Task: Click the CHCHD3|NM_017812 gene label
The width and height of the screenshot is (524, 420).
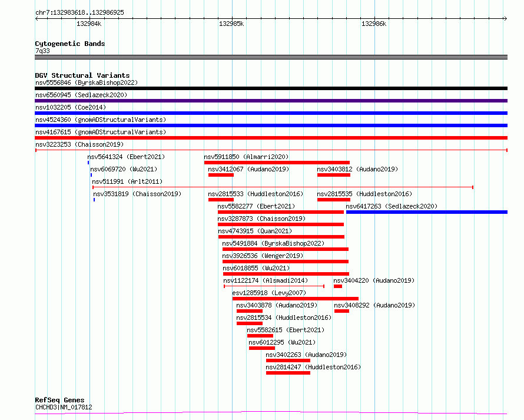Action: (x=64, y=407)
